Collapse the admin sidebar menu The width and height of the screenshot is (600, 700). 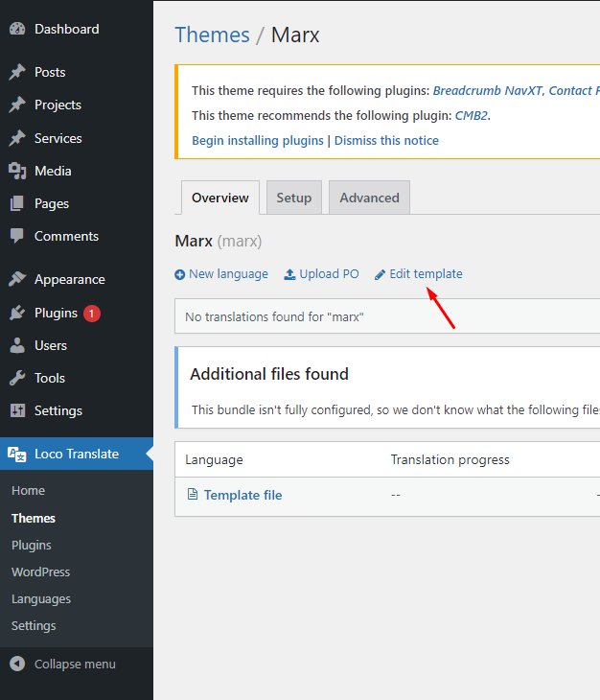pos(63,664)
